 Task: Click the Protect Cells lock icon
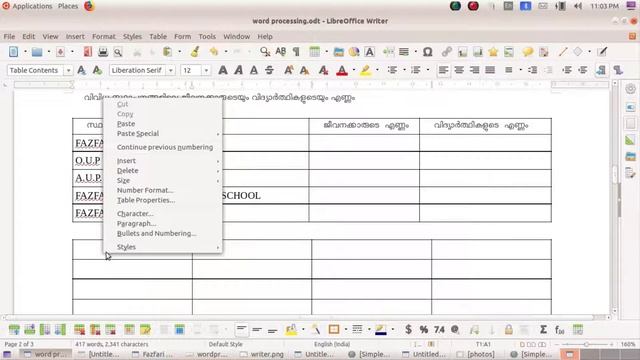509,329
